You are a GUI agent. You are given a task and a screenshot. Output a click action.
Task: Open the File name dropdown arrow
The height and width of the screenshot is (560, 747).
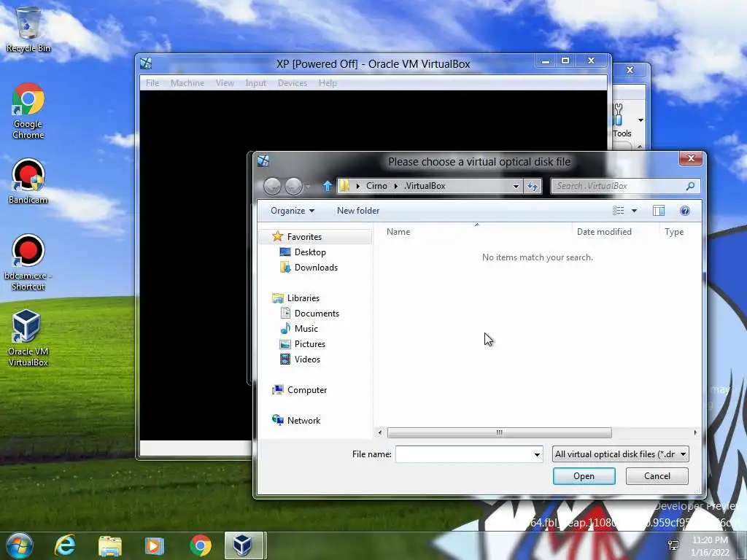tap(537, 454)
